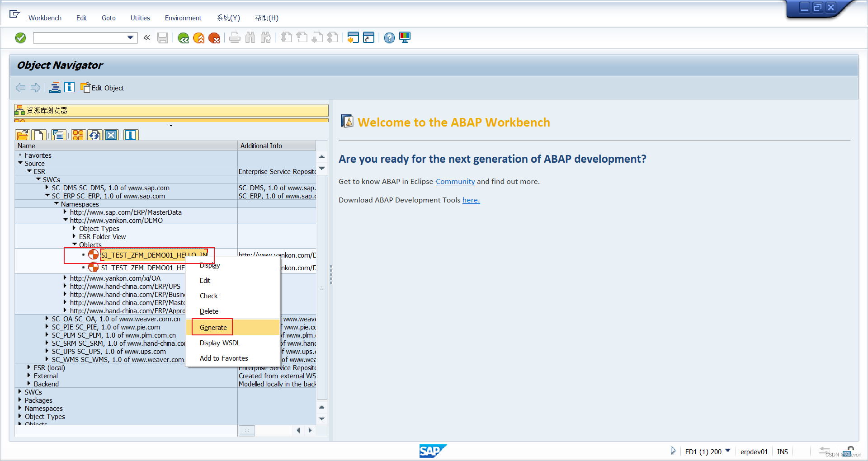Click the blank page create icon in tree toolbar
The height and width of the screenshot is (461, 868).
pos(39,135)
